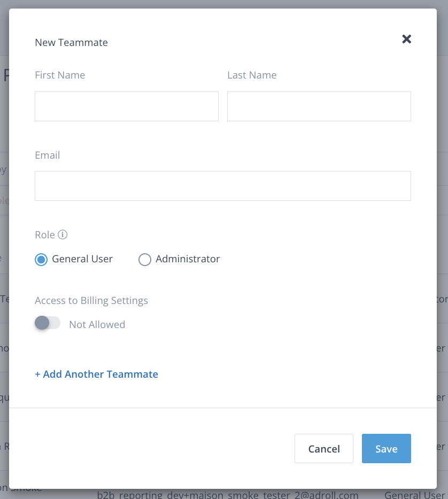
Task: Click the Not Allowed toggle label
Action: (x=97, y=324)
